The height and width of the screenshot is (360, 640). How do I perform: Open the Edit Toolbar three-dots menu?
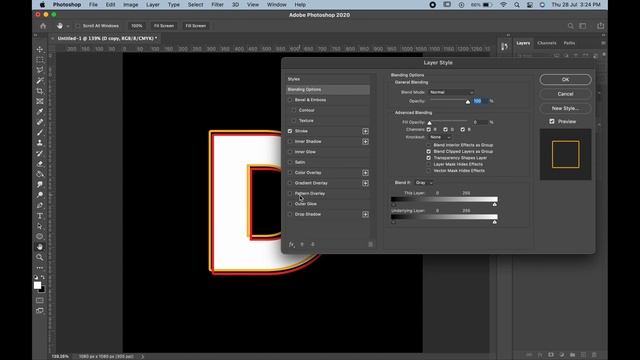point(40,268)
